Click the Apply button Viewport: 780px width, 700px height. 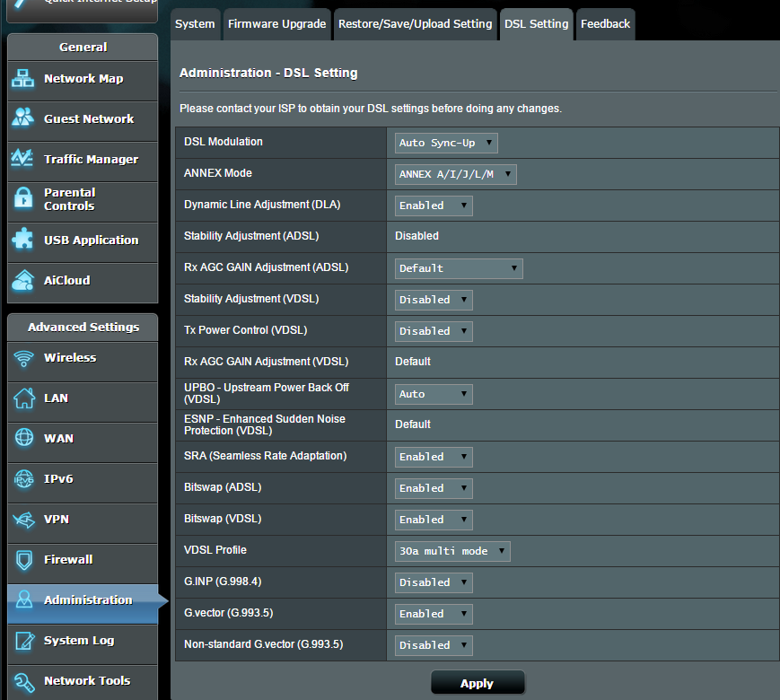tap(478, 683)
